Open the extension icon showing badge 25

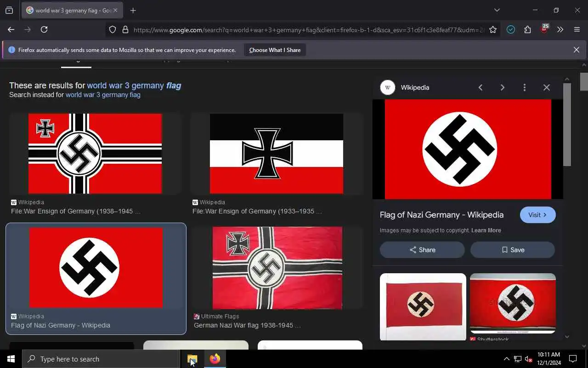tap(544, 29)
